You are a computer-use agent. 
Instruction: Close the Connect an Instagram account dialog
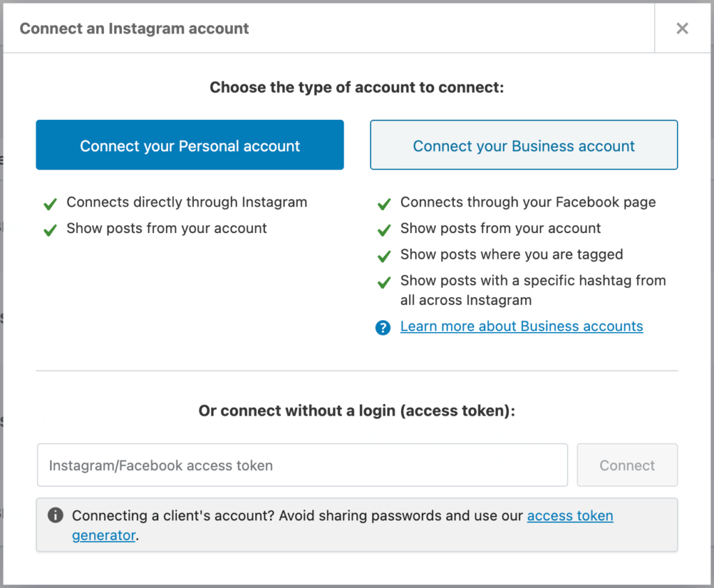click(682, 28)
